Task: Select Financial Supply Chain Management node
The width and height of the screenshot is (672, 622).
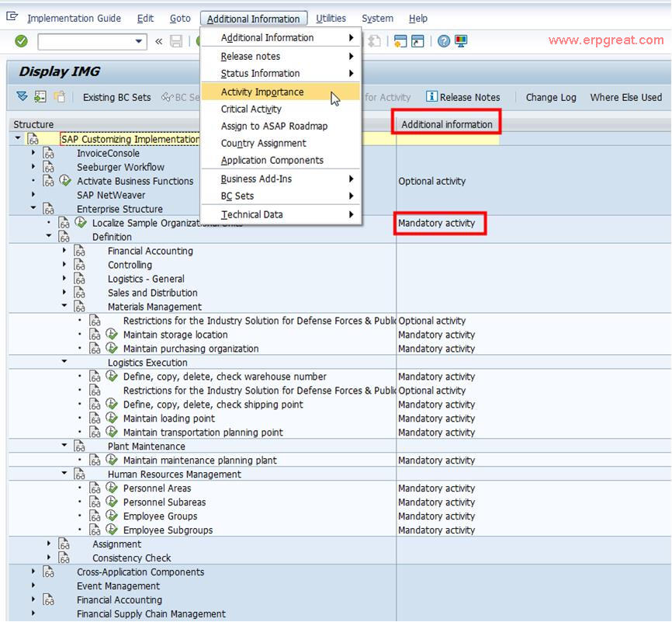Action: pyautogui.click(x=151, y=614)
